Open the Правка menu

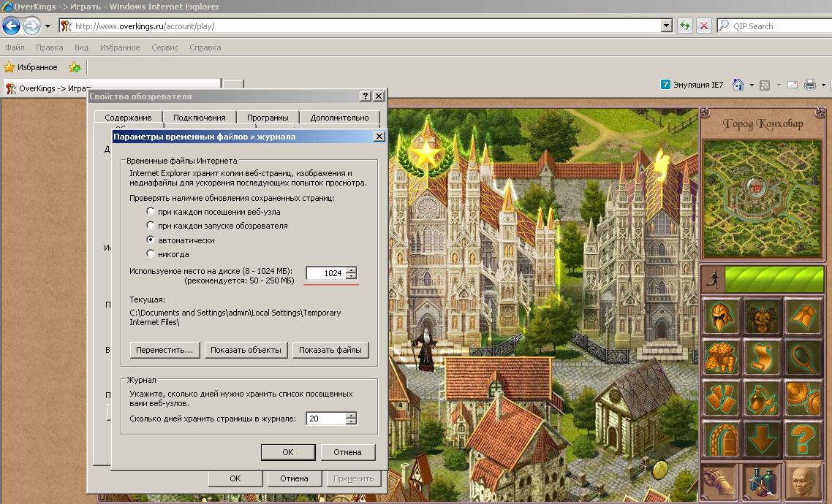point(49,47)
